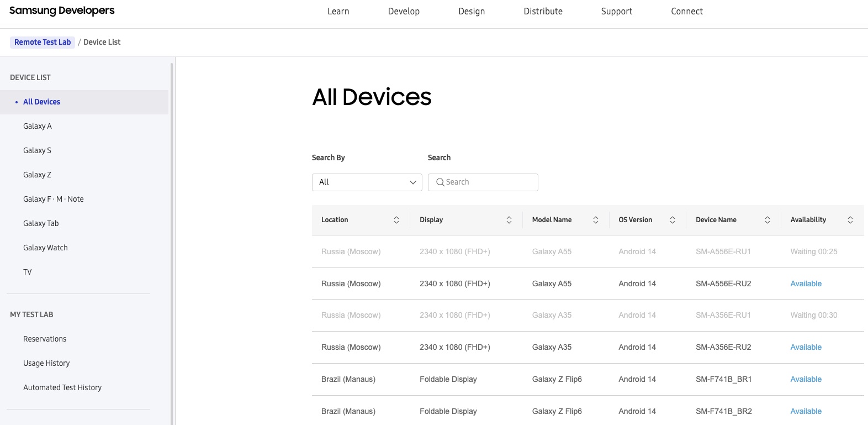Click Waiting 00:30 status

point(814,316)
